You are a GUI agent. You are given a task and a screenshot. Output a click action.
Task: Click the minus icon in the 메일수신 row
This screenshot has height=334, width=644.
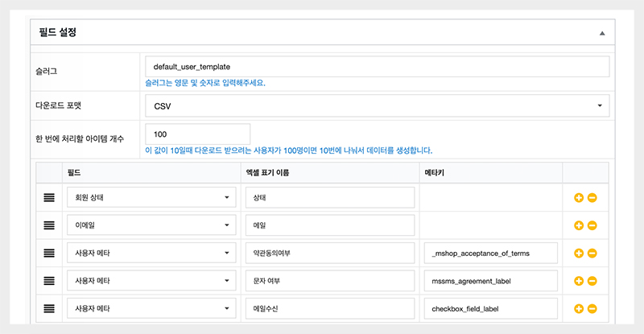point(592,308)
